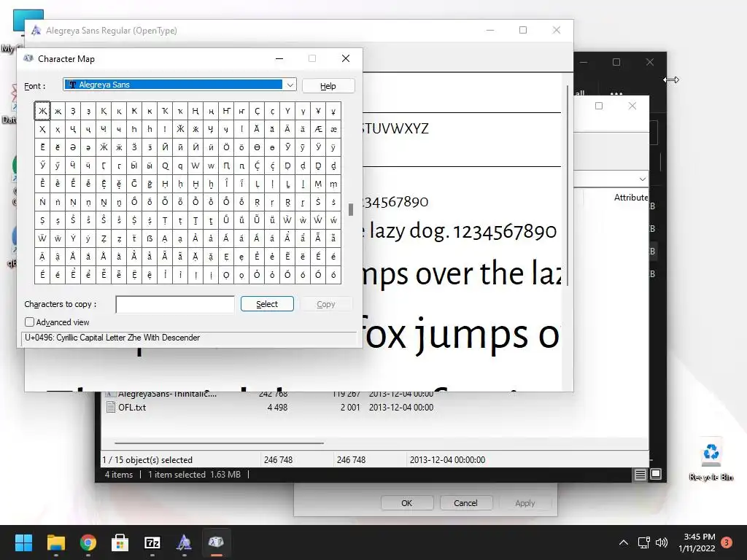The image size is (747, 560).
Task: Select the capital schwa Ə character cell
Action: (73, 147)
